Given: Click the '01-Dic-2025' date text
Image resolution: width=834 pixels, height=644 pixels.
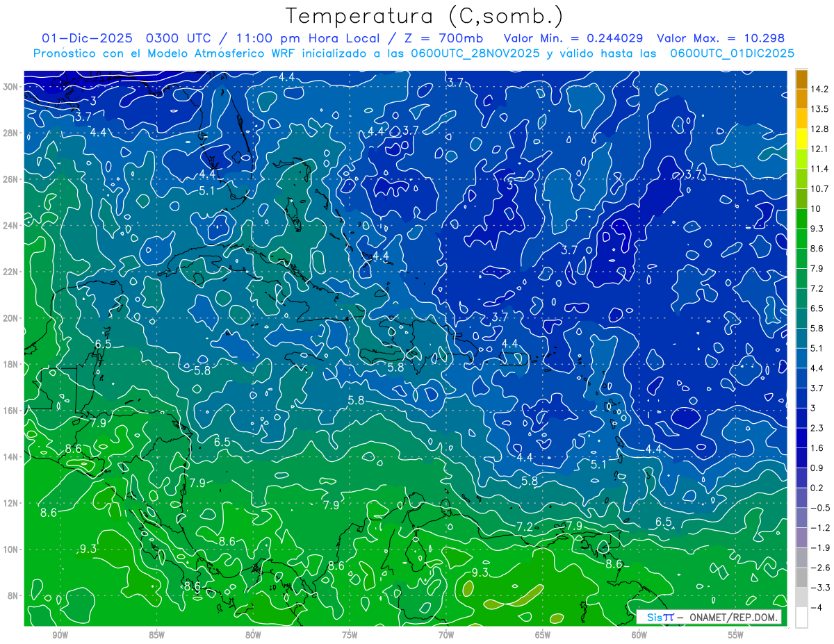Looking at the screenshot, I should 88,38.
